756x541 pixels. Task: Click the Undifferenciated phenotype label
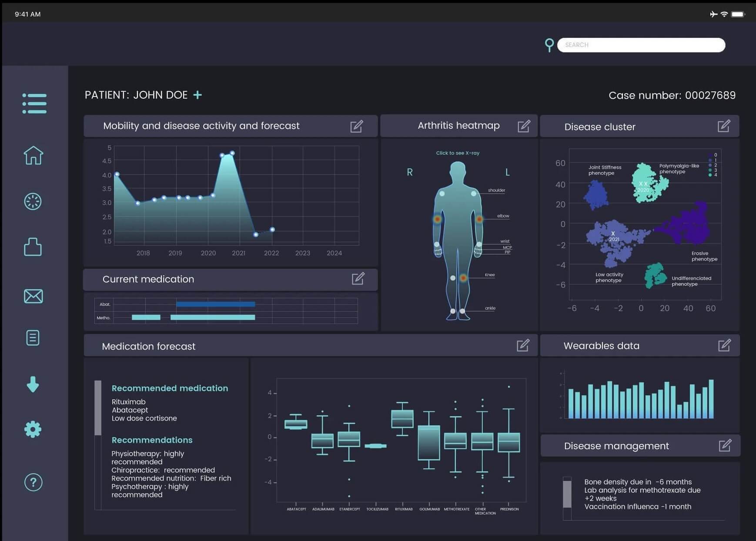691,281
